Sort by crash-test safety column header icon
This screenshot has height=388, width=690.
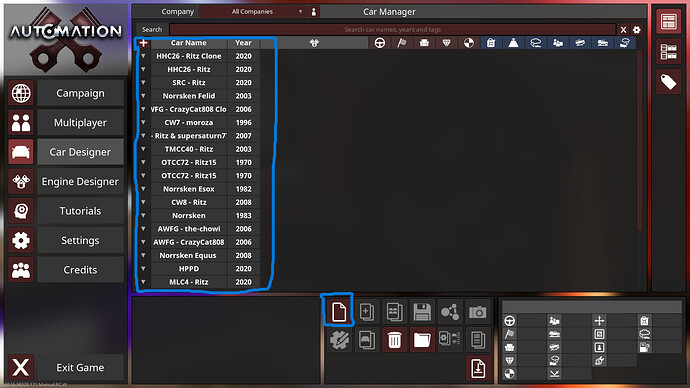coord(469,43)
